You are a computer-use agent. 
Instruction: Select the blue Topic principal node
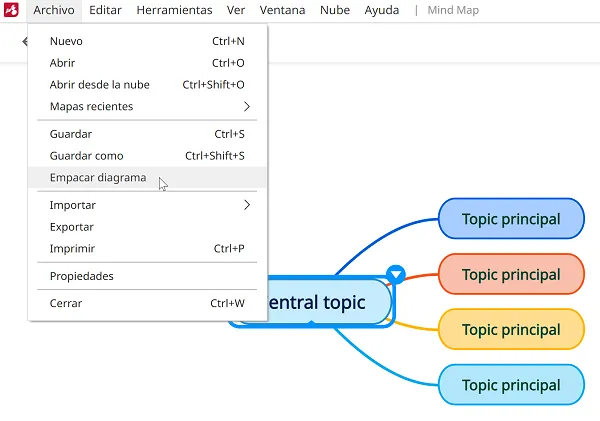point(511,219)
